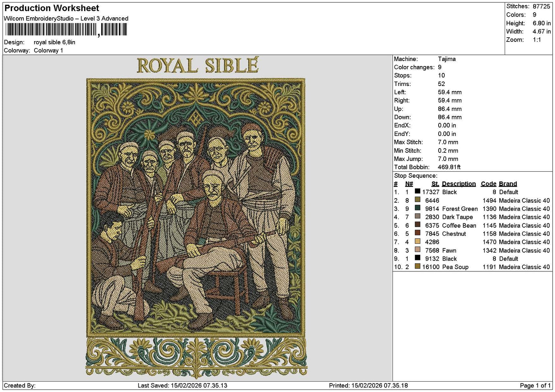Click the Total Bobbin value '469.81ft'

[449, 167]
